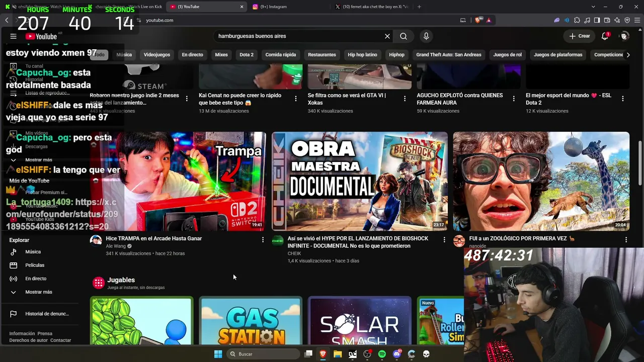Close the YouTube browser tab
Screen dimensions: 644x362
click(242, 7)
